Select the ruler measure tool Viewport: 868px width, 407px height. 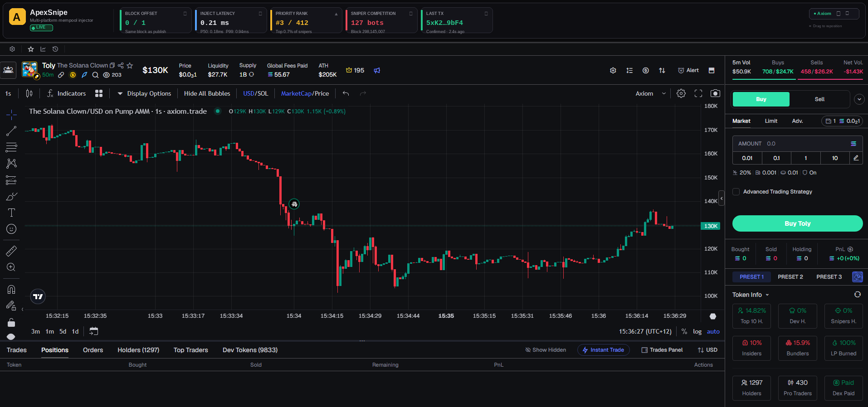[11, 251]
